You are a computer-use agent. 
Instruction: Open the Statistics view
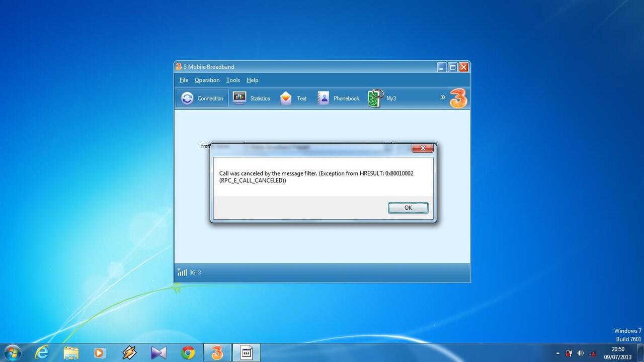click(x=252, y=99)
